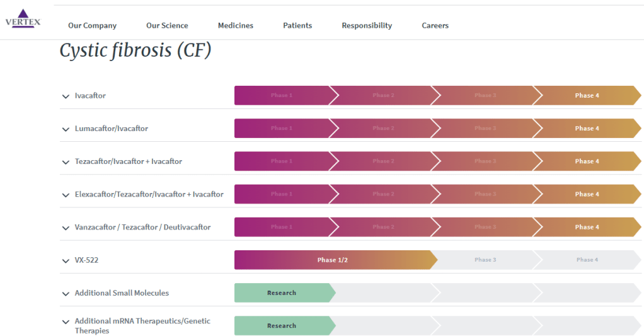Expand the Additional mRNA Therapeutics chevron
The height and width of the screenshot is (336, 644).
coord(66,322)
